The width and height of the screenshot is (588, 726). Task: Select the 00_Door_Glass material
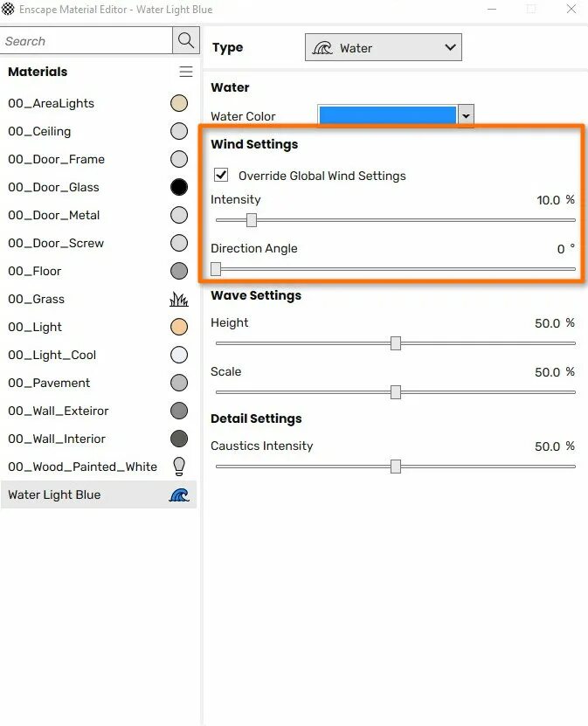click(98, 187)
